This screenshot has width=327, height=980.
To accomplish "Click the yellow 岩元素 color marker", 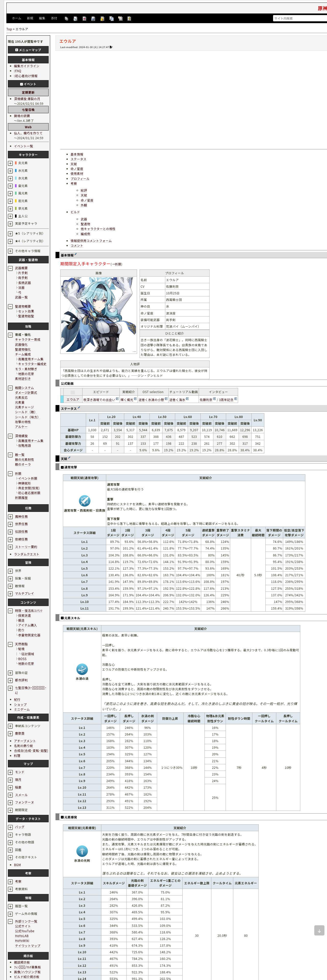I will (x=16, y=201).
